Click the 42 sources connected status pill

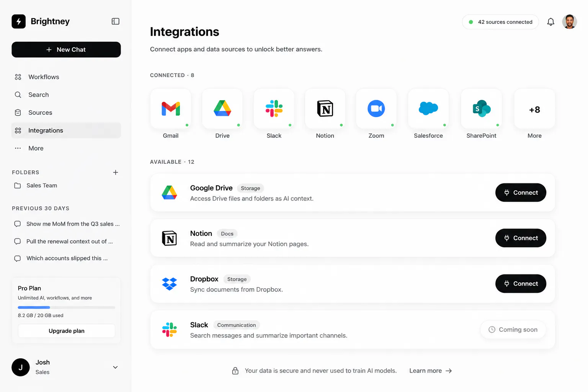tap(500, 22)
